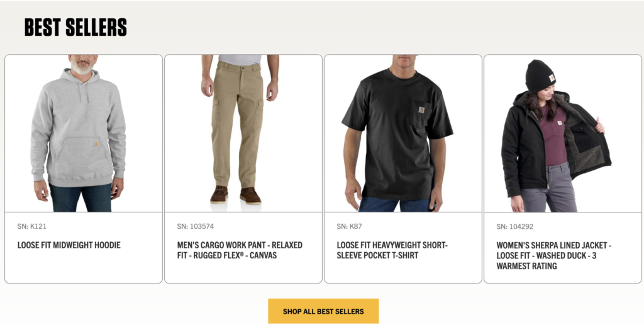The height and width of the screenshot is (325, 644).
Task: Click the SN: K87 product number
Action: click(x=349, y=226)
